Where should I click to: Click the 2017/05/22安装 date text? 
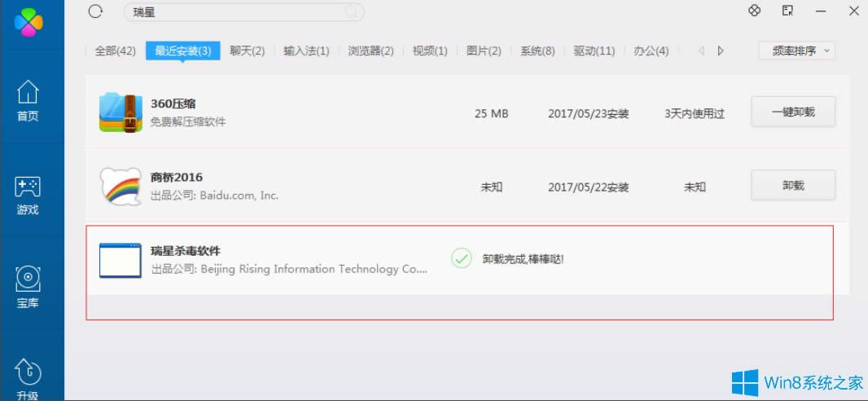589,187
